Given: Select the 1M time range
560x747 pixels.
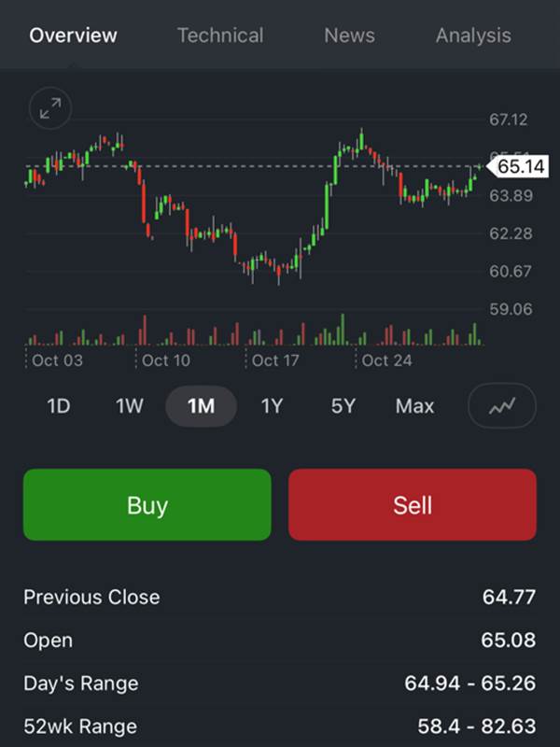Looking at the screenshot, I should click(x=201, y=406).
